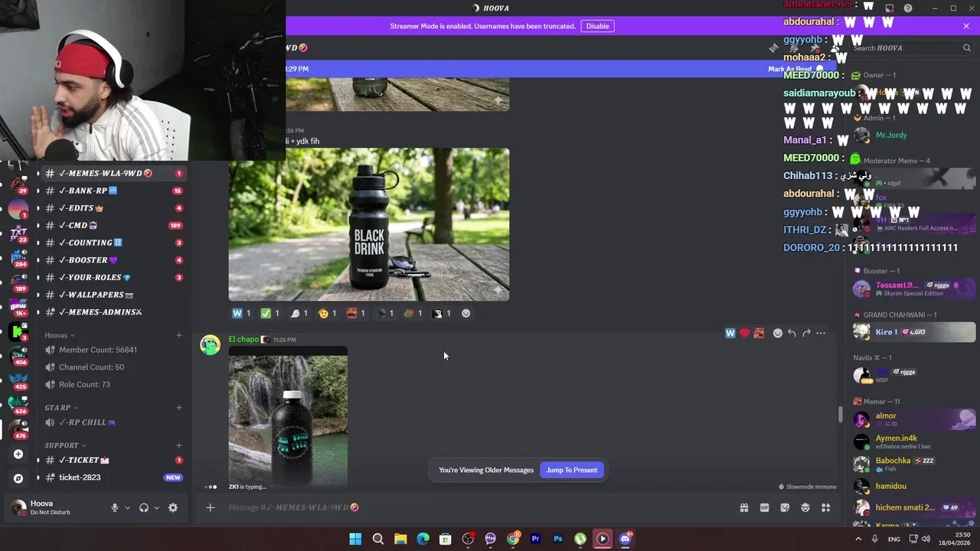Open the gift Nitro icon
The width and height of the screenshot is (980, 551).
[743, 507]
